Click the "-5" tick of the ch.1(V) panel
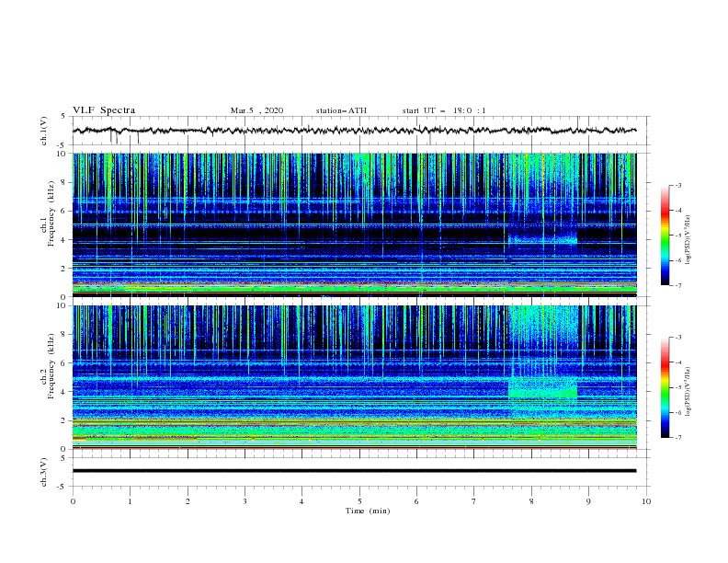Viewport: 728px width, 563px height. 62,145
